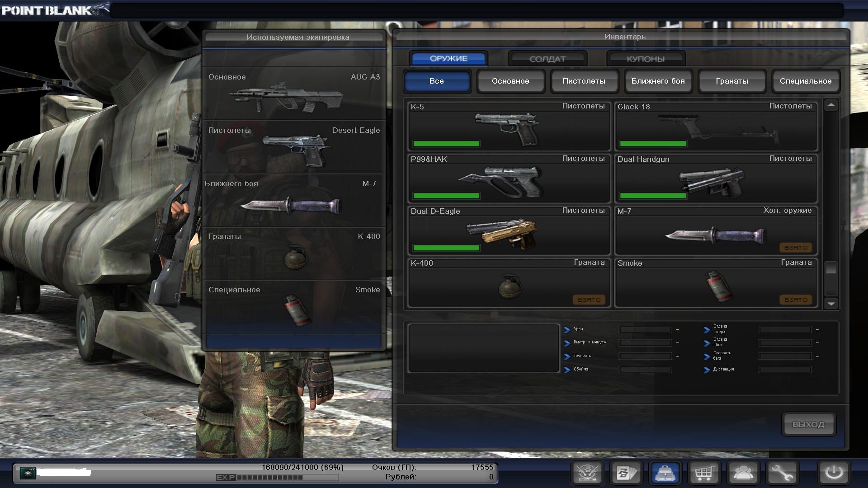Open the PB cards menu icon
This screenshot has height=488, width=868.
pyautogui.click(x=626, y=473)
